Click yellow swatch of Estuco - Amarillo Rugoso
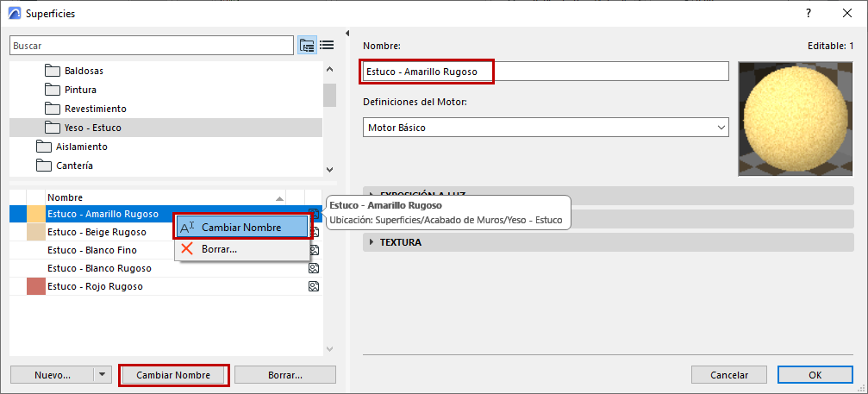868x394 pixels. click(x=36, y=214)
